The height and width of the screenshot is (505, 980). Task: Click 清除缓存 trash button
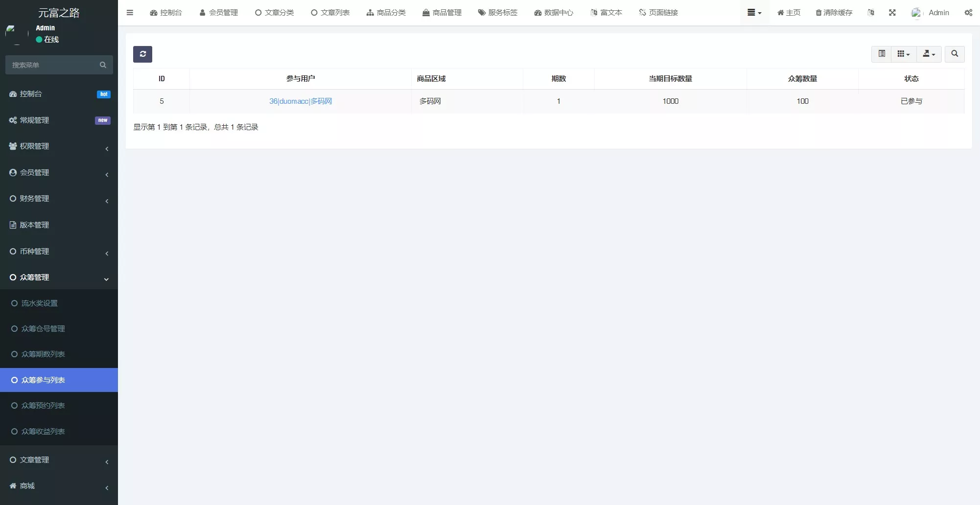[834, 13]
